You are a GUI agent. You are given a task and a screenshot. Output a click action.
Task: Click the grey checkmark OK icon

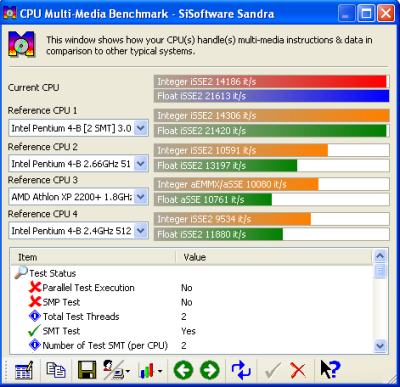(273, 370)
